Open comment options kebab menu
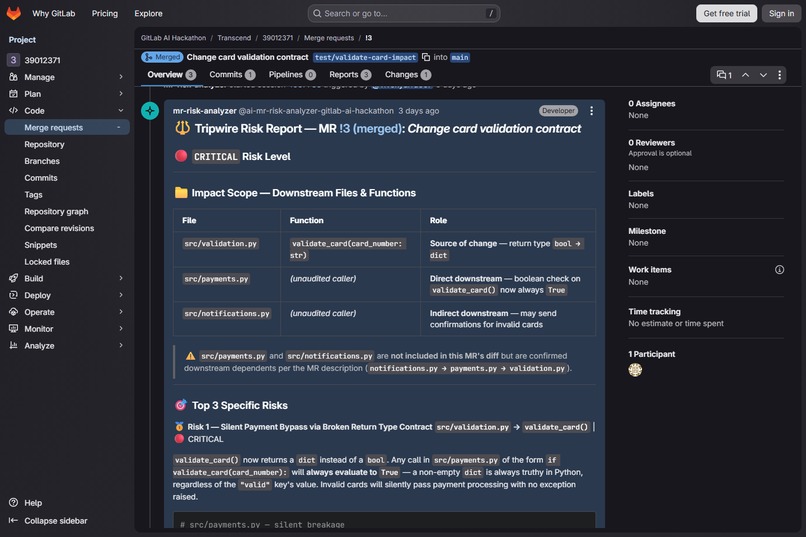 [591, 111]
